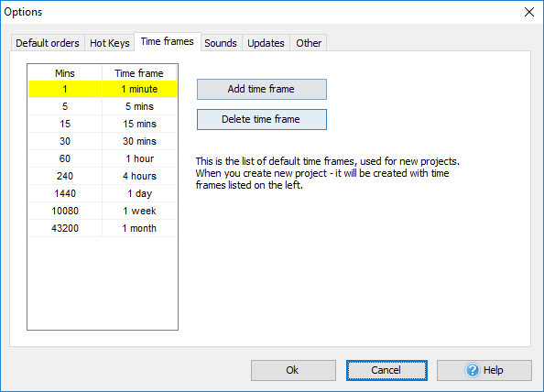Close the Options dialog window
544x392 pixels.
click(529, 12)
